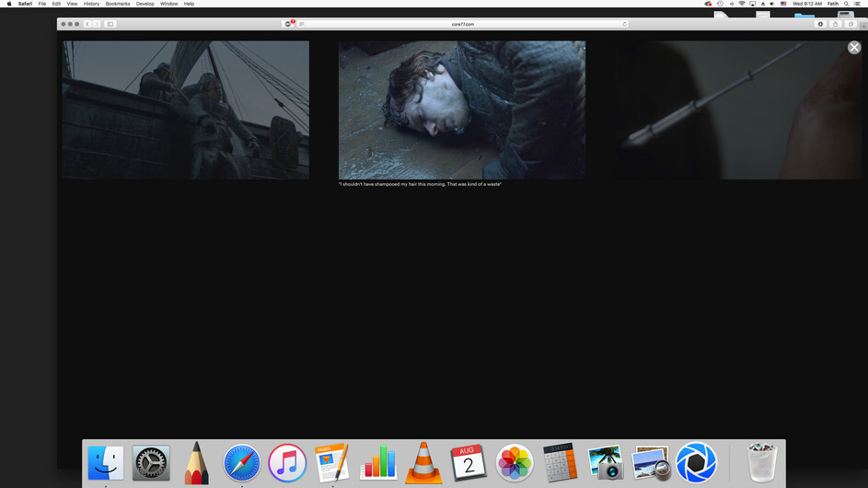This screenshot has width=868, height=488.
Task: Open the extension icon with red badge
Action: (x=288, y=24)
